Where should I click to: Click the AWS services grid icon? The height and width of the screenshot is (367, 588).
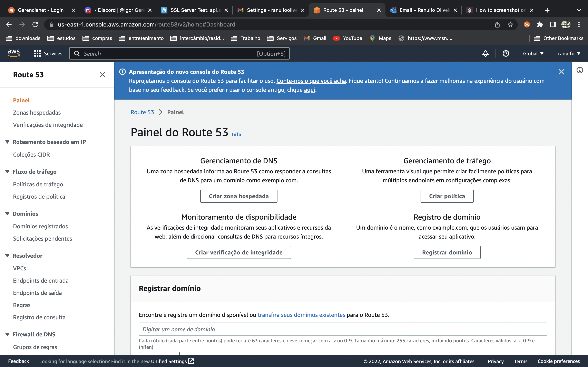(37, 53)
